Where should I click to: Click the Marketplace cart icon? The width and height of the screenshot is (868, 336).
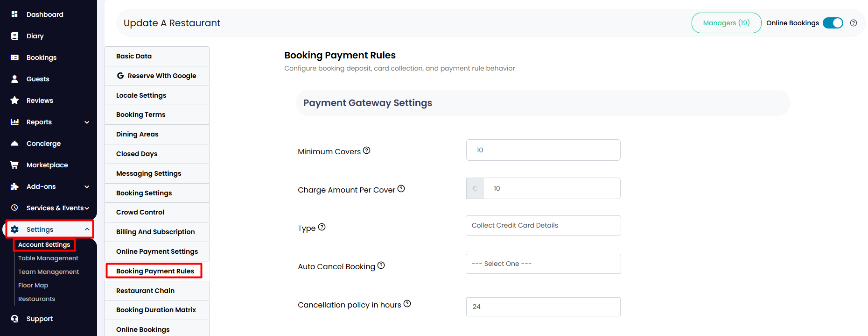(x=14, y=165)
